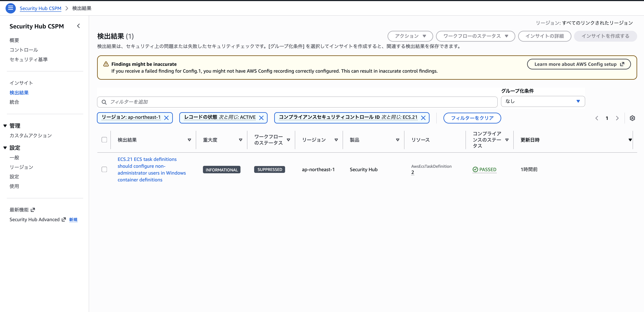The width and height of the screenshot is (644, 312).
Task: Open table preferences gear icon
Action: (x=632, y=118)
